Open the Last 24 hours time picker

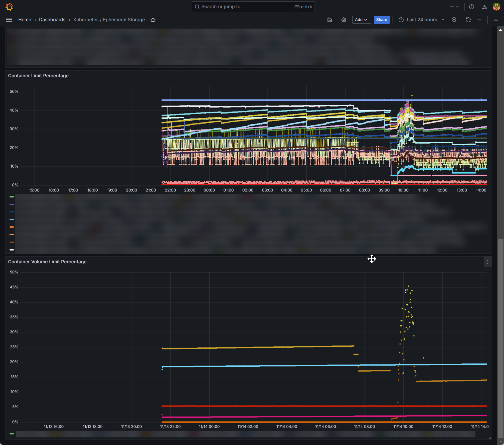421,20
